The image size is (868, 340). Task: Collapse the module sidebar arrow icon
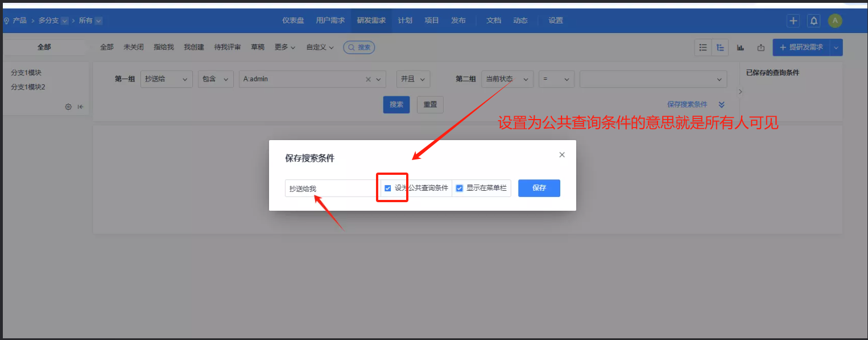81,106
